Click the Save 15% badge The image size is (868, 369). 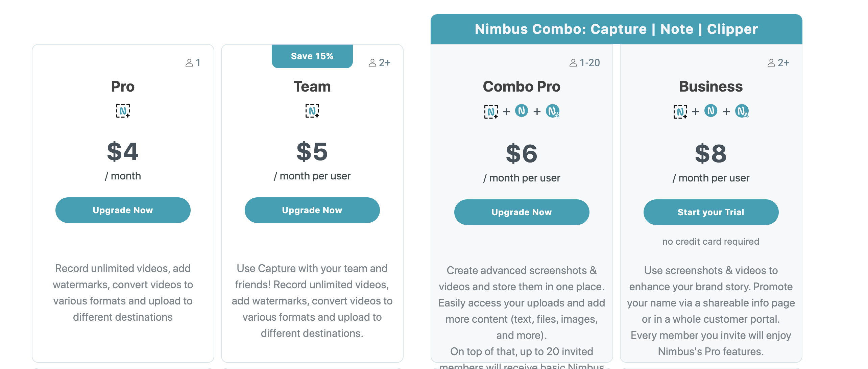[x=312, y=56]
